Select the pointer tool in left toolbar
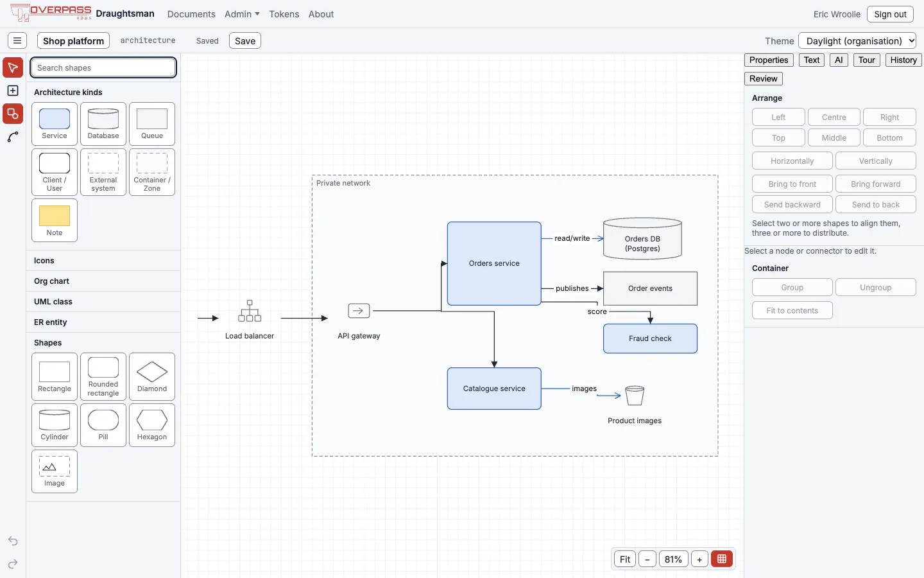Image resolution: width=924 pixels, height=578 pixels. click(13, 67)
